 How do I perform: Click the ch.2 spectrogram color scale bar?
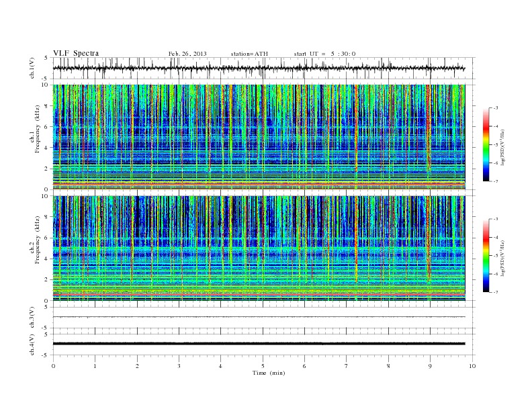coord(486,255)
